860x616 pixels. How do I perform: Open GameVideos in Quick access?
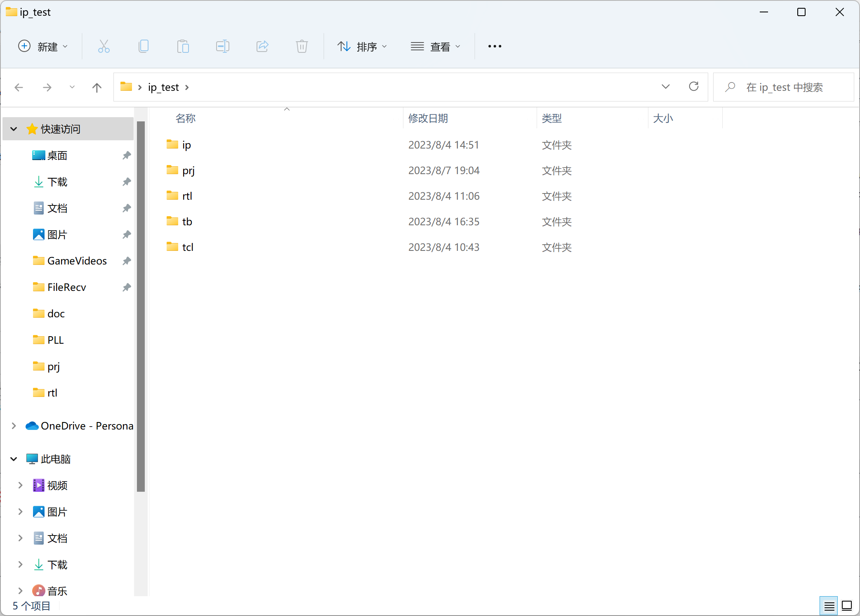tap(77, 261)
